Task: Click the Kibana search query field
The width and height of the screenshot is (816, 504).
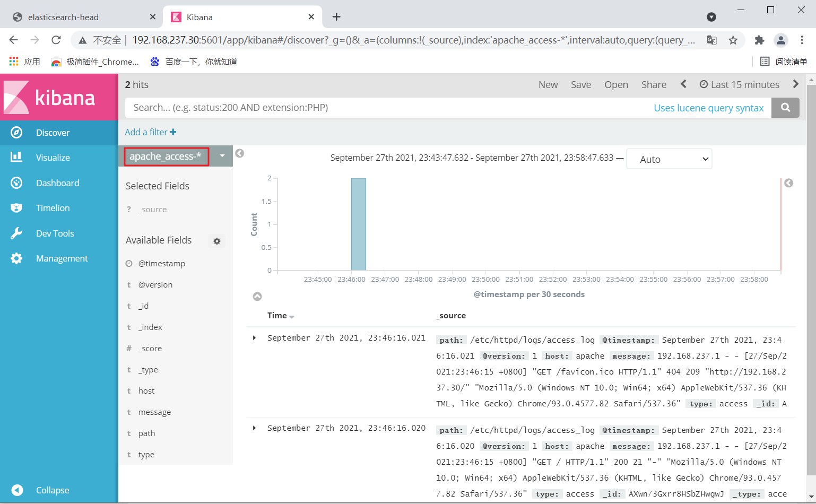Action: (387, 108)
